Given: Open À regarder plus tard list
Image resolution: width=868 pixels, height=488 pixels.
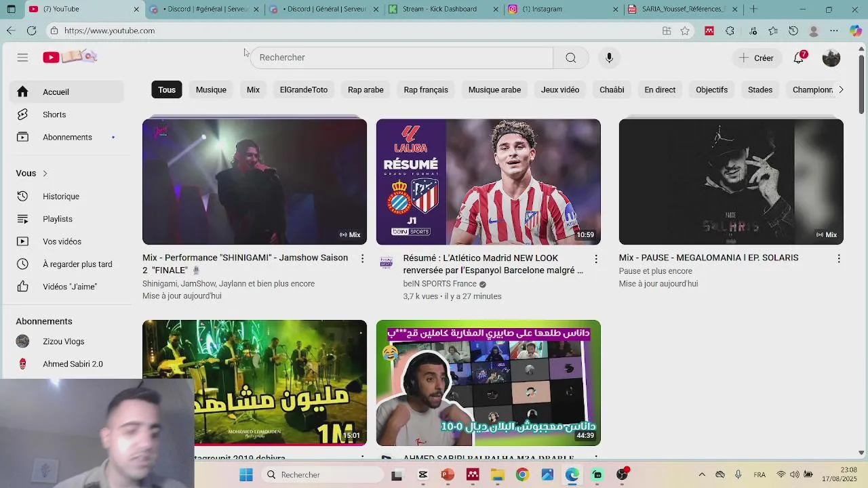Looking at the screenshot, I should (x=66, y=264).
